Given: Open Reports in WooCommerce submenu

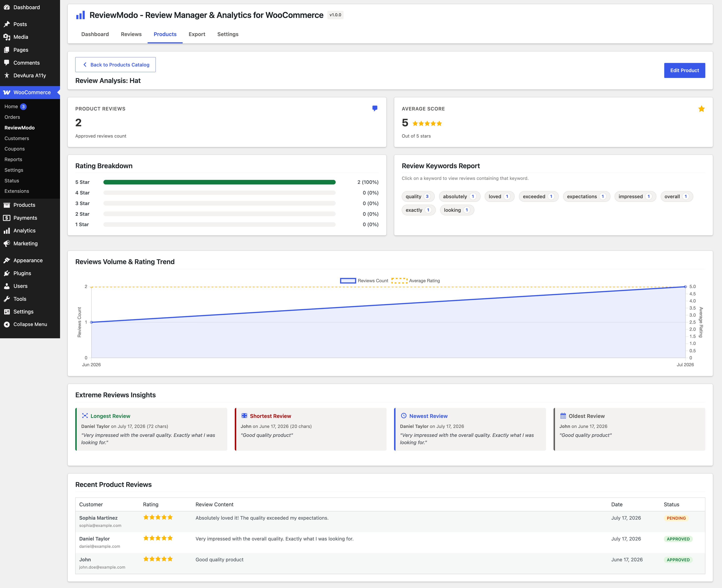Looking at the screenshot, I should 13,159.
